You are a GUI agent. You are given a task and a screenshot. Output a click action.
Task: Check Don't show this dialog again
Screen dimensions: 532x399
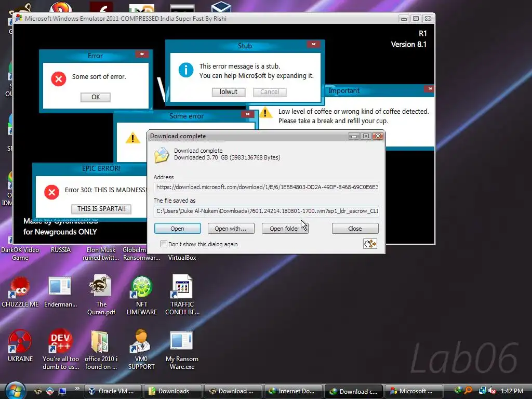click(164, 244)
